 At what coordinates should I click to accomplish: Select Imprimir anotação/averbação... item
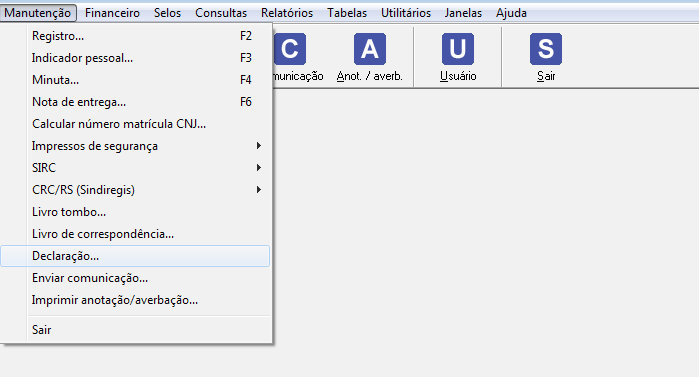136,300
